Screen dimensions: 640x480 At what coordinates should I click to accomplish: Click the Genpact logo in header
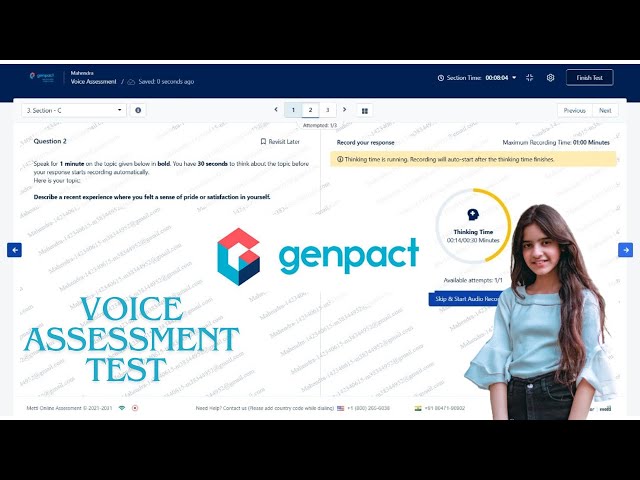pyautogui.click(x=42, y=77)
